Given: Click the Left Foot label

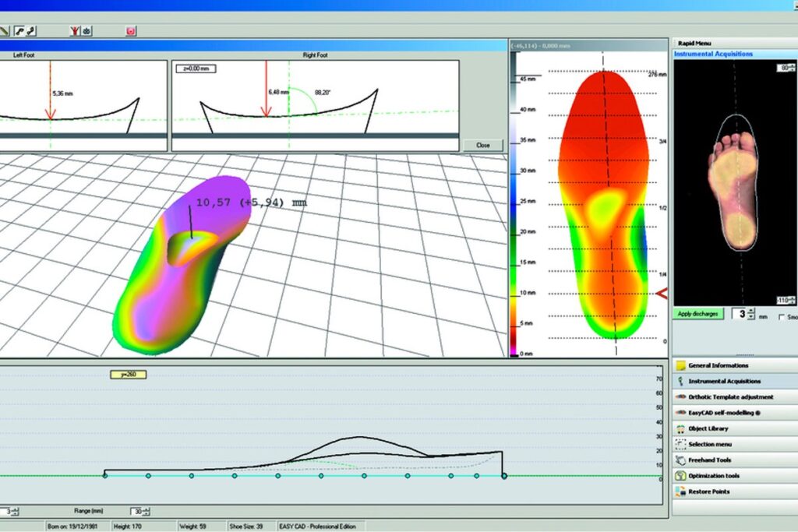Looking at the screenshot, I should [x=23, y=55].
